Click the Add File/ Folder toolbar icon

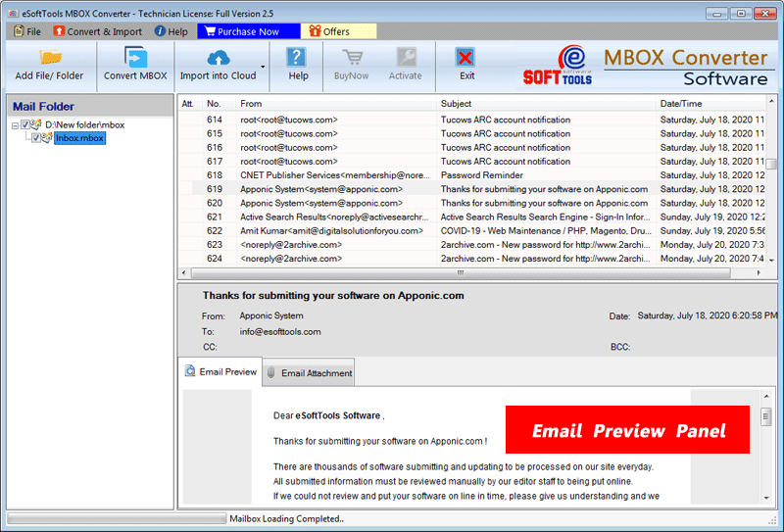click(x=50, y=58)
